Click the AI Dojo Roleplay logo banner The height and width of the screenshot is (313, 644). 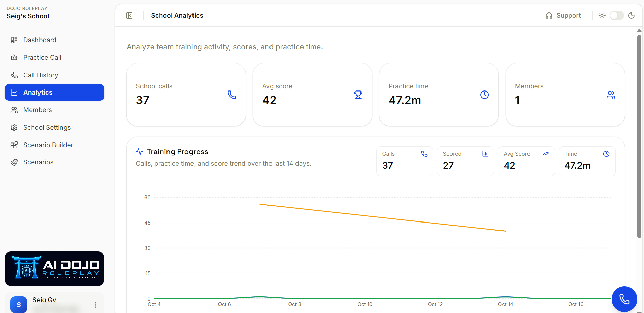54,269
